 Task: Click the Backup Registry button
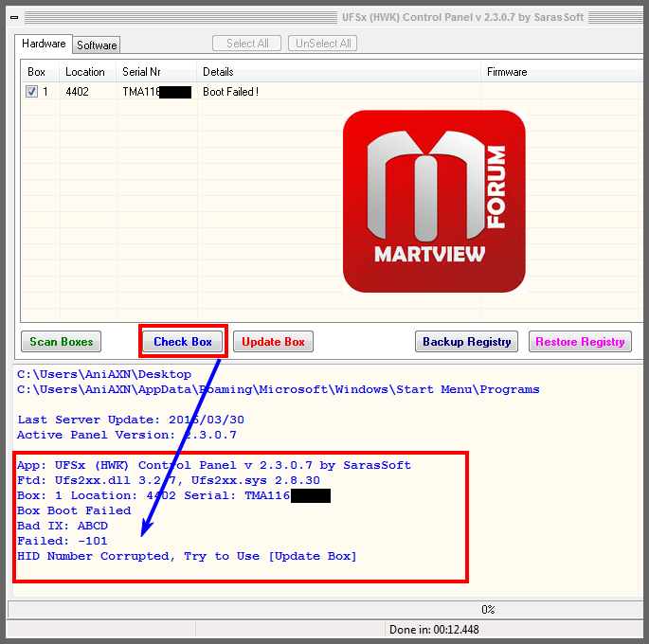466,342
